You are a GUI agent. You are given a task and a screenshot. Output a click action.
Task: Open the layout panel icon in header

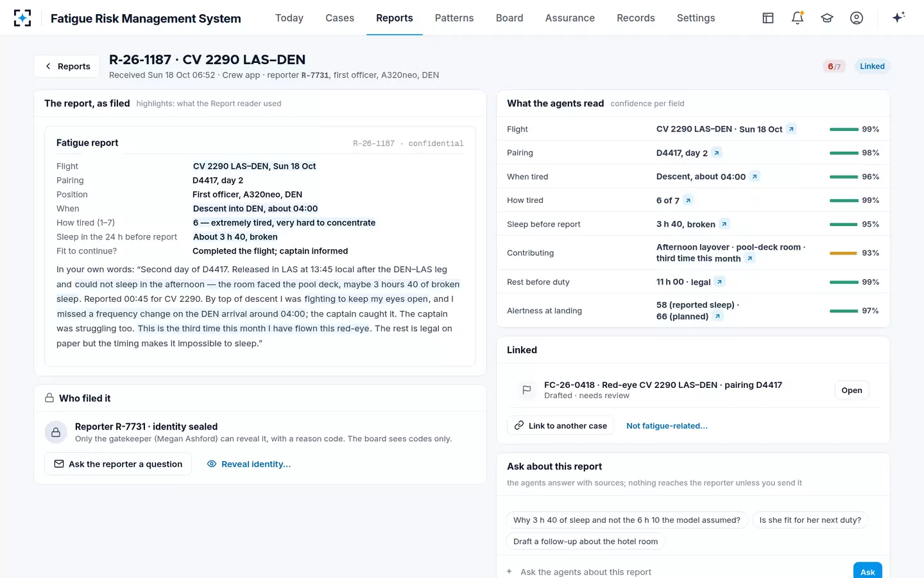click(x=768, y=18)
